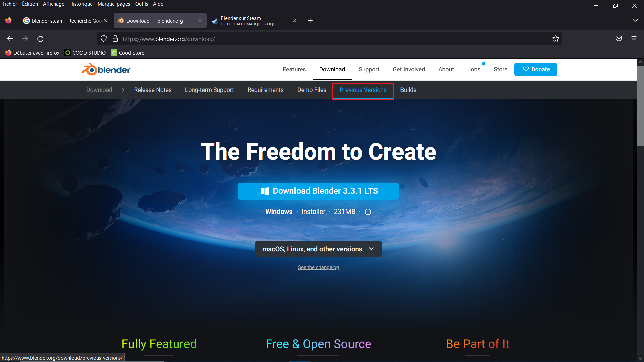
Task: Click the padlock site info icon
Action: coord(115,39)
